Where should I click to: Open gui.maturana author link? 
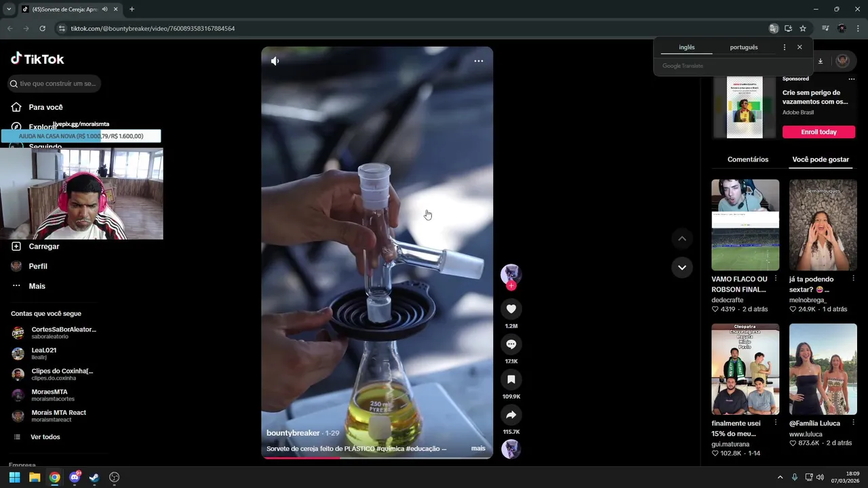click(x=730, y=445)
